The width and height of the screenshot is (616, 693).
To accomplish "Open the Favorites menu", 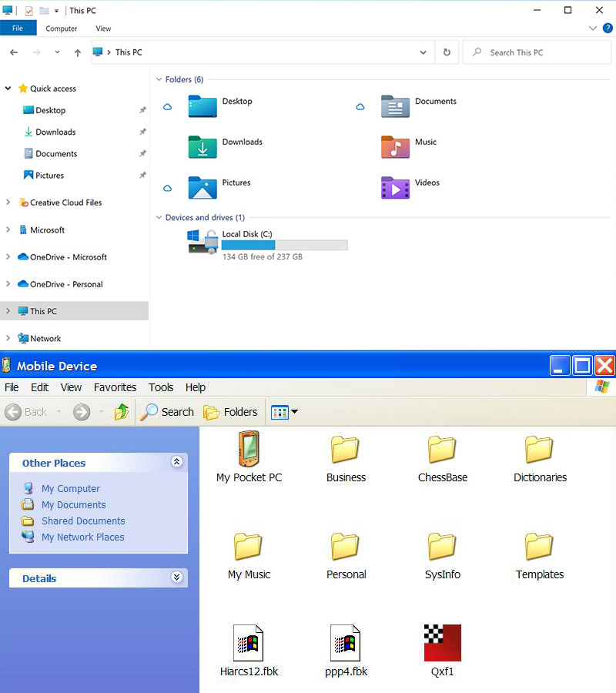I will click(115, 387).
